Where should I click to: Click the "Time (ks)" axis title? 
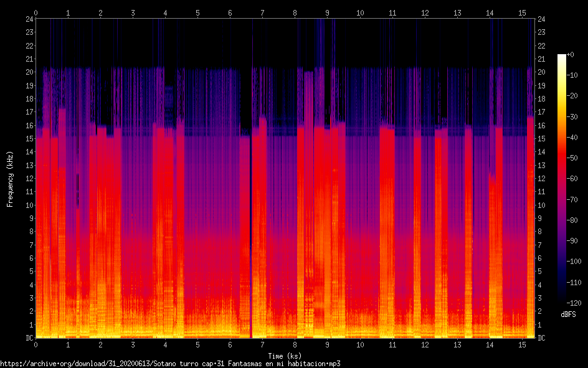(x=285, y=356)
